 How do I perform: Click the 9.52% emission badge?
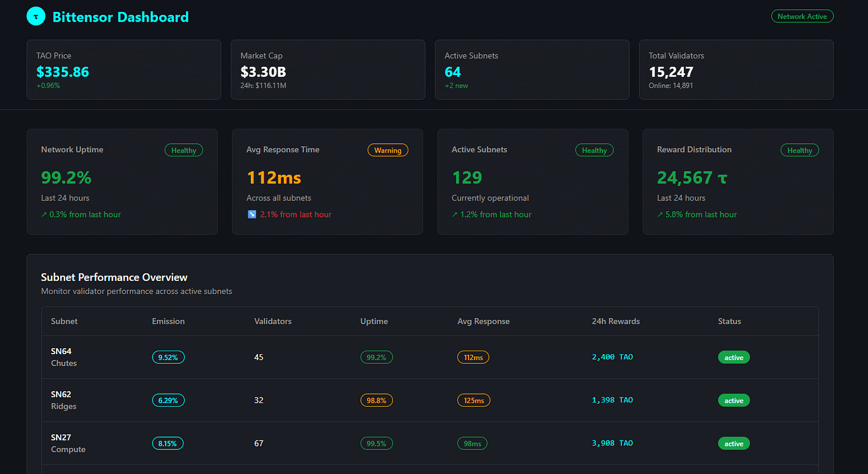(169, 357)
